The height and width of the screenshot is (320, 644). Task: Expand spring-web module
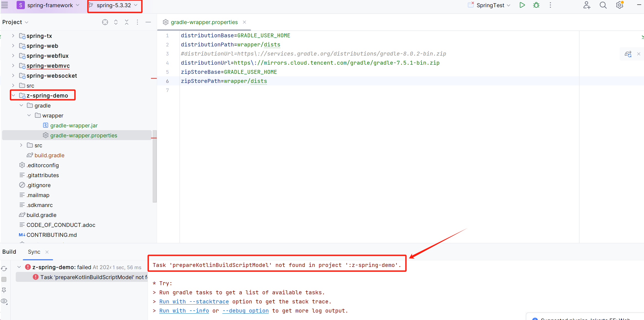[13, 46]
